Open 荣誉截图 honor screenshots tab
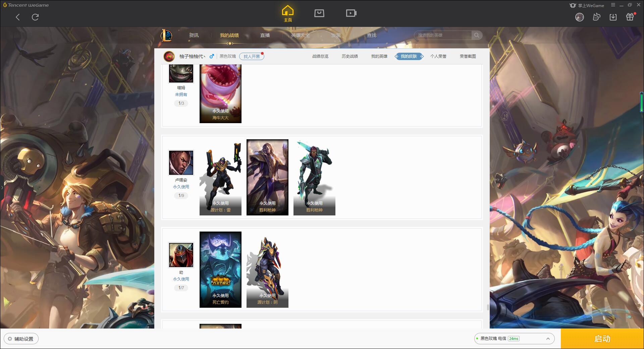Viewport: 644px width, 349px height. pyautogui.click(x=468, y=56)
